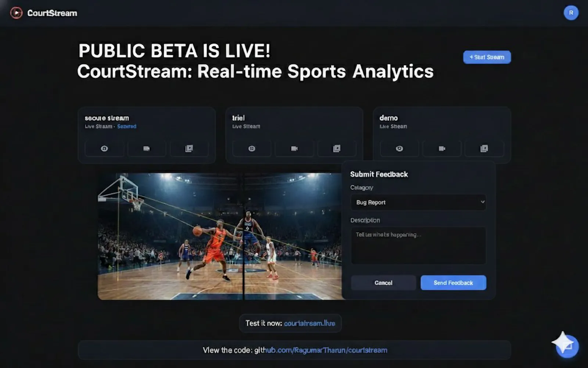
Task: Open gallery icon on secure stream card
Action: 189,149
